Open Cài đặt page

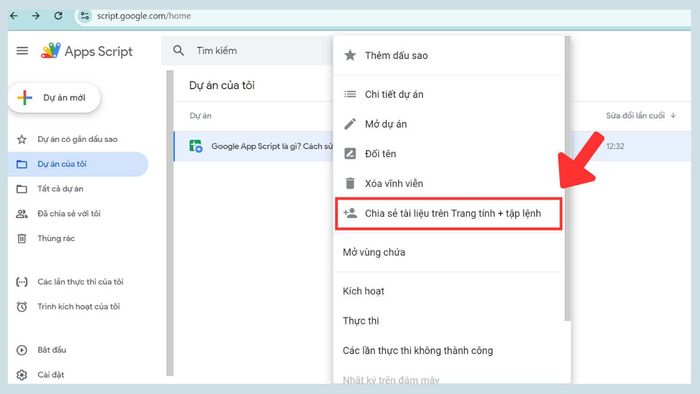[78, 375]
